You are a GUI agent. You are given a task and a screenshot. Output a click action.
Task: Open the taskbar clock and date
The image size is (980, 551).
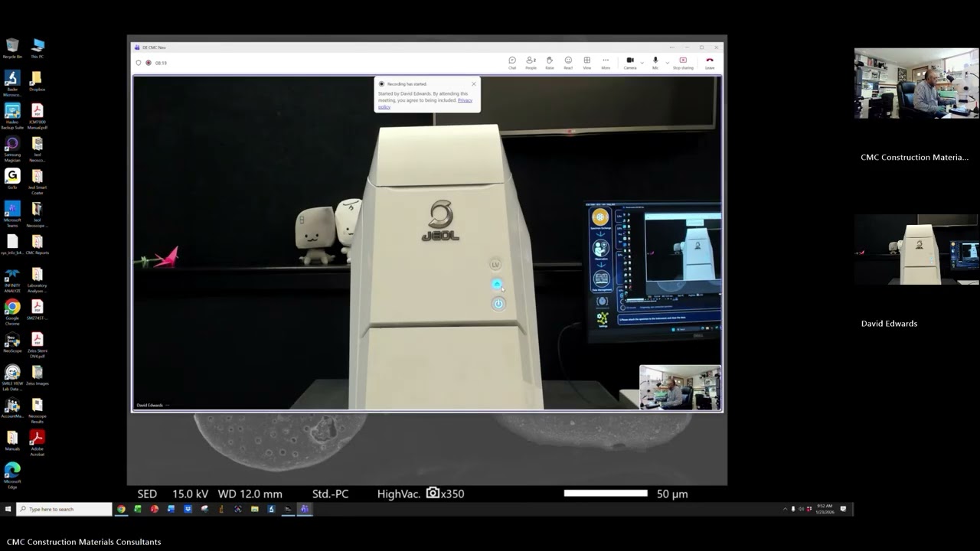[825, 509]
